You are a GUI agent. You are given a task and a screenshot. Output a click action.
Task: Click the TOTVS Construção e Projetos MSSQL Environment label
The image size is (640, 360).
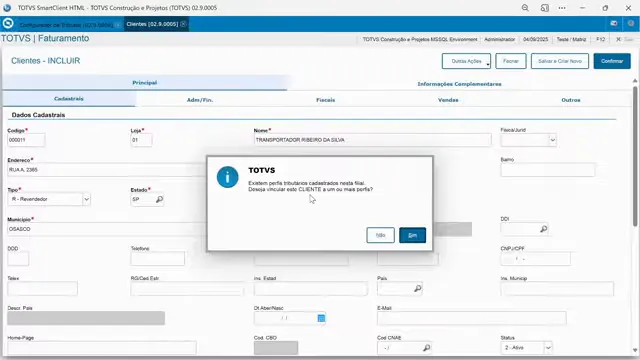tap(420, 40)
